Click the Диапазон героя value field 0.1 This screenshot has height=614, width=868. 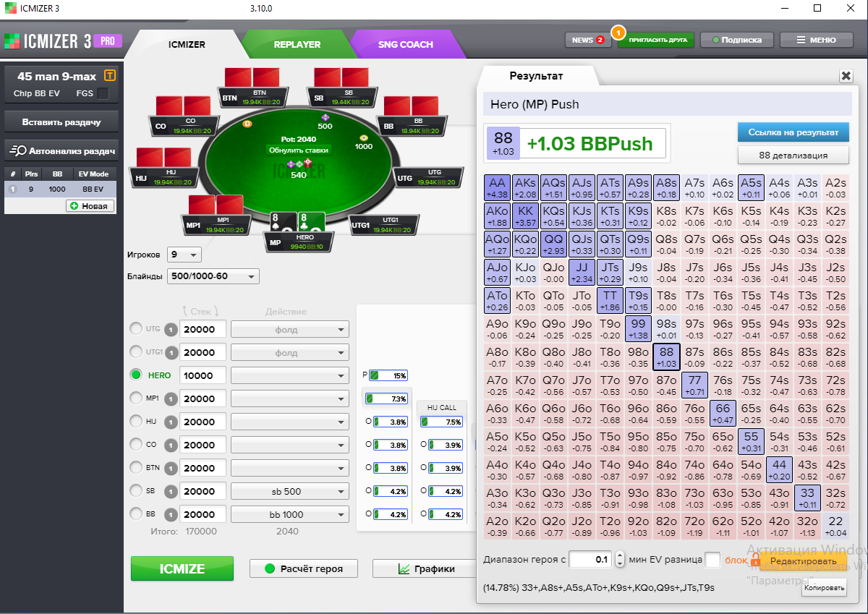click(591, 560)
